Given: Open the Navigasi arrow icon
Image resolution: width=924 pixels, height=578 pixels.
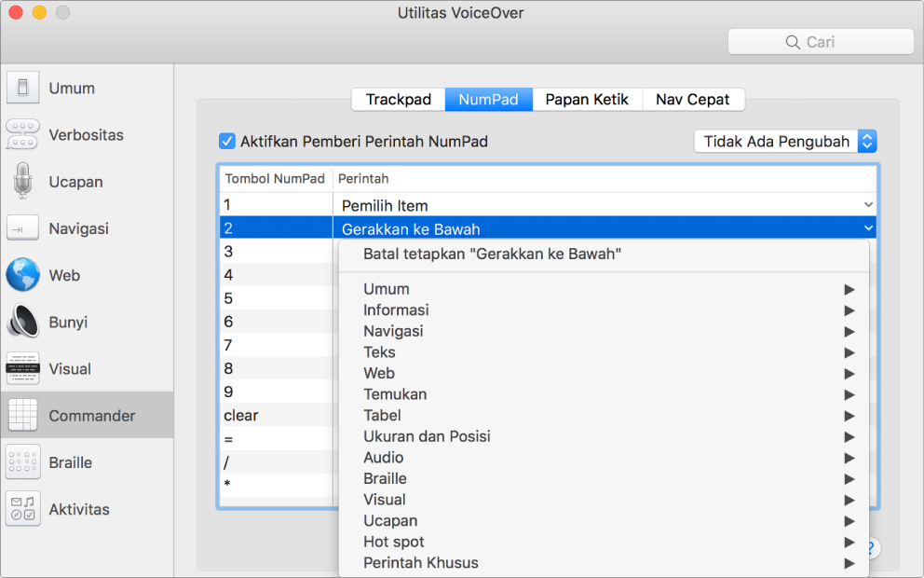Looking at the screenshot, I should click(23, 228).
